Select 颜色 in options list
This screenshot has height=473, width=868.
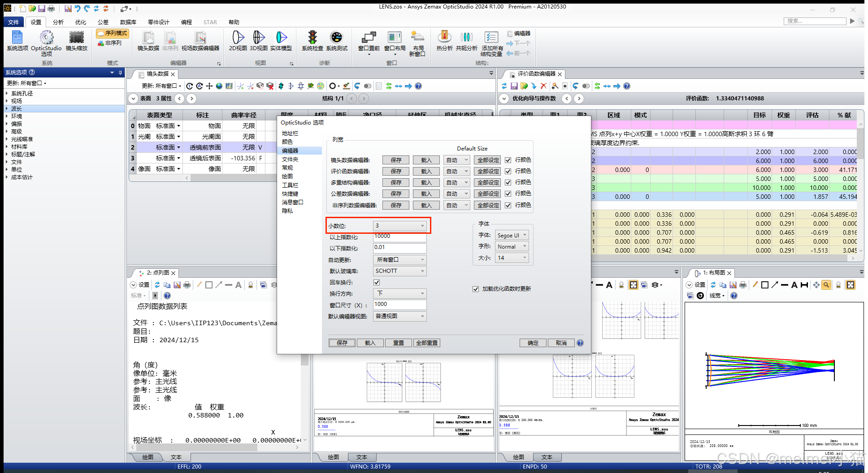click(287, 142)
